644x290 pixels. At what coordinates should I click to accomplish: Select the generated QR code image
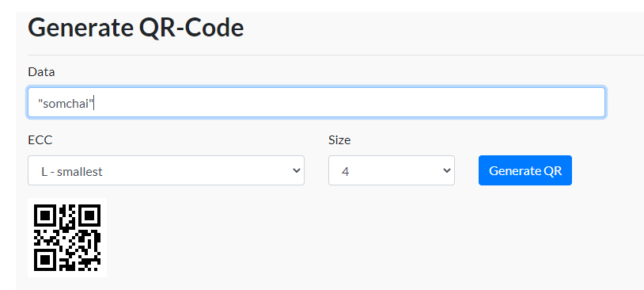[x=67, y=238]
